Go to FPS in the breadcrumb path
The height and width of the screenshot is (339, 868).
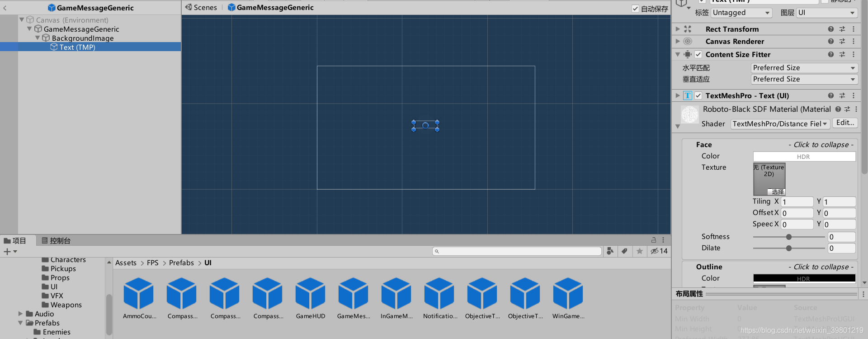pos(153,263)
